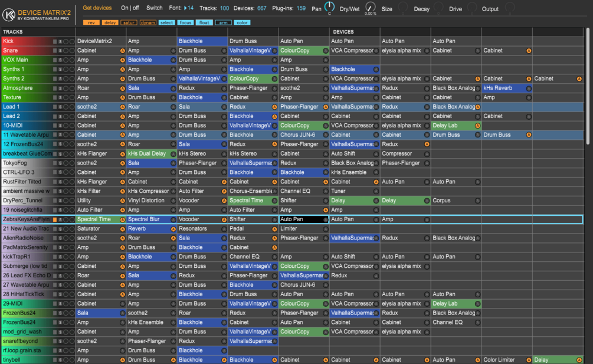The width and height of the screenshot is (593, 364).
Task: Click the gray square button on Kick track
Action: click(55, 41)
